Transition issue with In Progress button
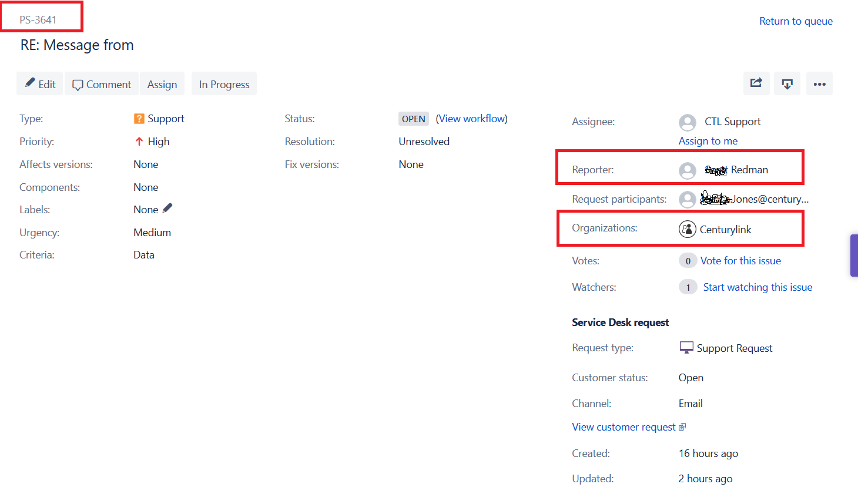The width and height of the screenshot is (858, 504). [224, 84]
